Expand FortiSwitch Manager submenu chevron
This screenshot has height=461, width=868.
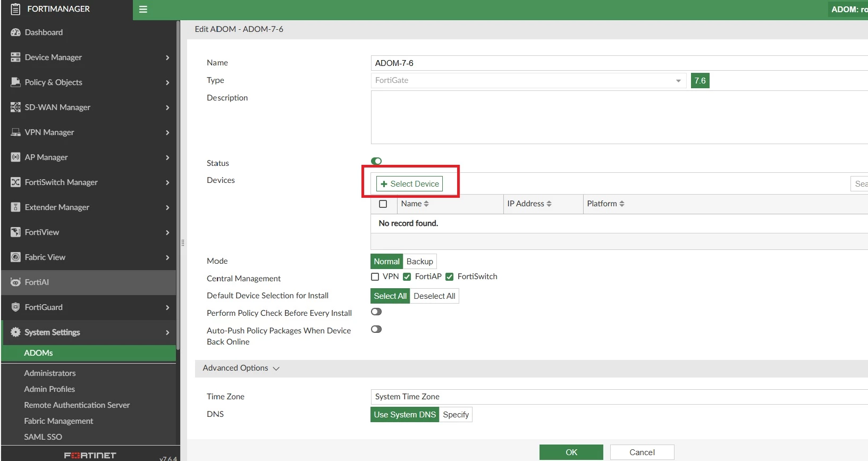click(x=167, y=182)
